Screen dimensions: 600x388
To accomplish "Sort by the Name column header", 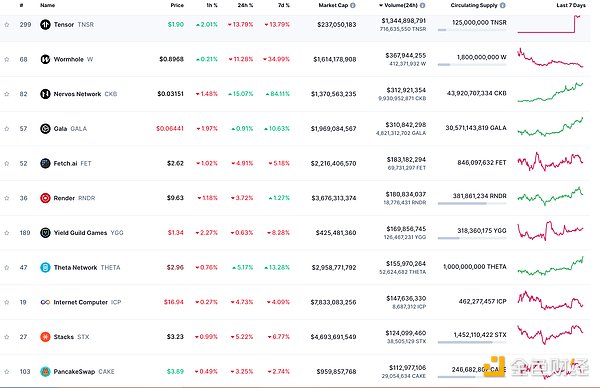I will point(47,5).
